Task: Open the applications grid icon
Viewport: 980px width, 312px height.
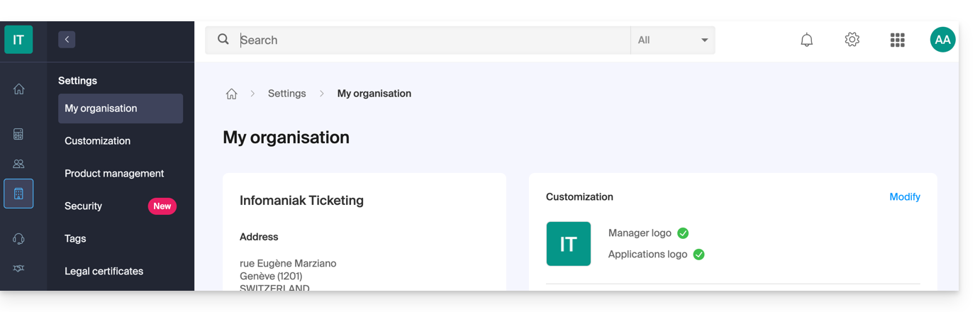Action: tap(897, 40)
